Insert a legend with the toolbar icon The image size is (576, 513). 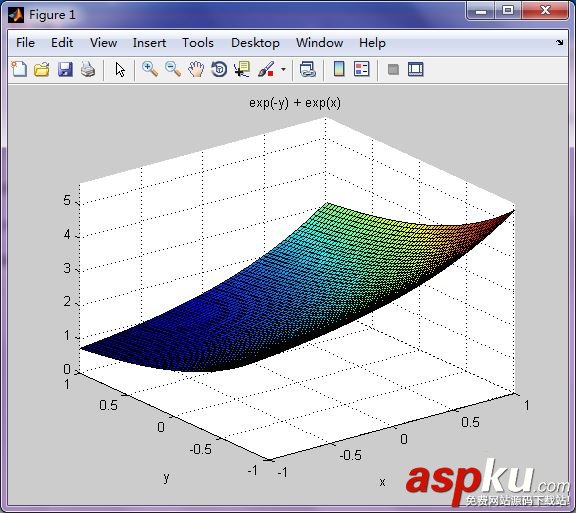361,69
